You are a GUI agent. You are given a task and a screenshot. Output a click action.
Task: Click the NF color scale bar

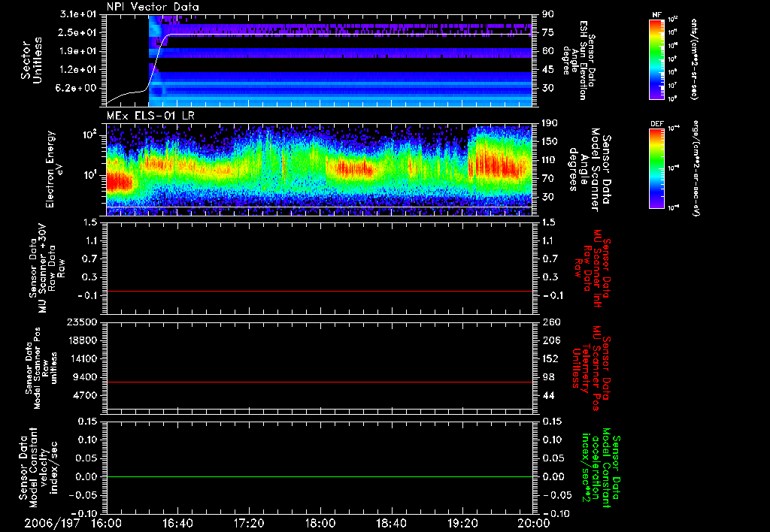point(657,59)
